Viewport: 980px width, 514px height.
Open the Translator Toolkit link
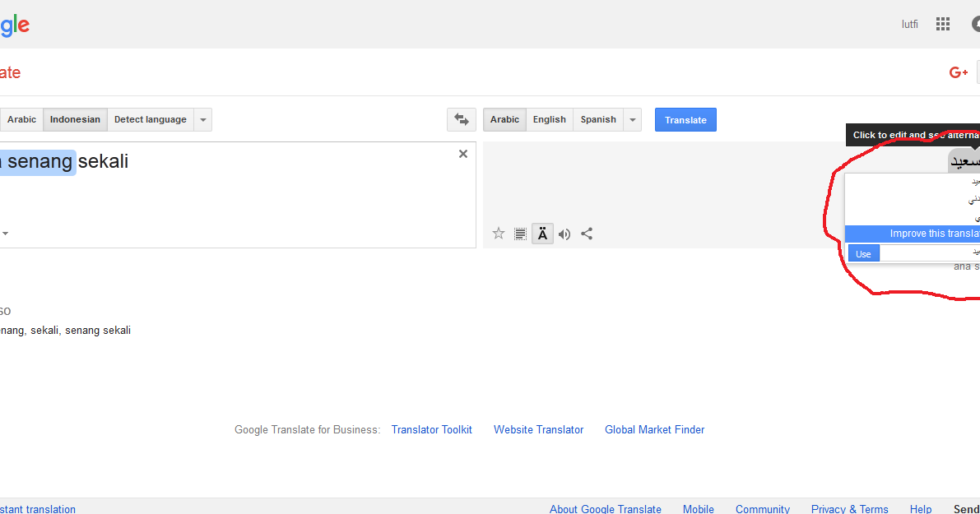click(x=431, y=429)
